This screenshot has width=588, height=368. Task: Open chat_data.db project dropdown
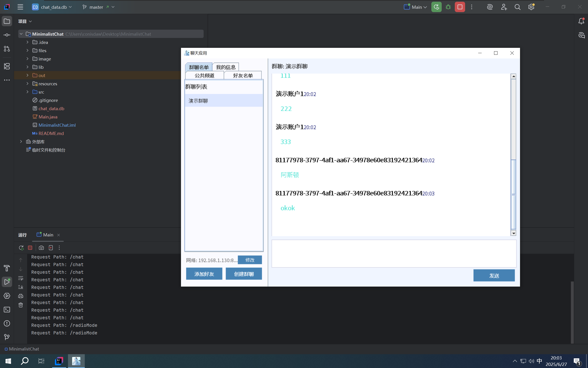52,7
